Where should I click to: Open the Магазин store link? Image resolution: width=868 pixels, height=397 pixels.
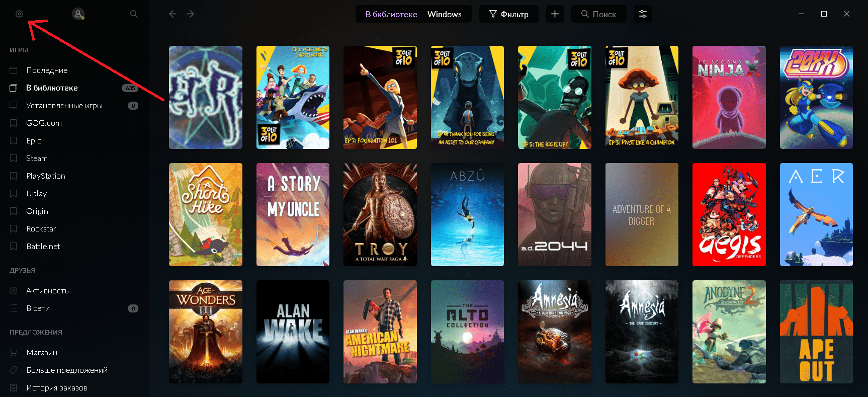pyautogui.click(x=42, y=353)
